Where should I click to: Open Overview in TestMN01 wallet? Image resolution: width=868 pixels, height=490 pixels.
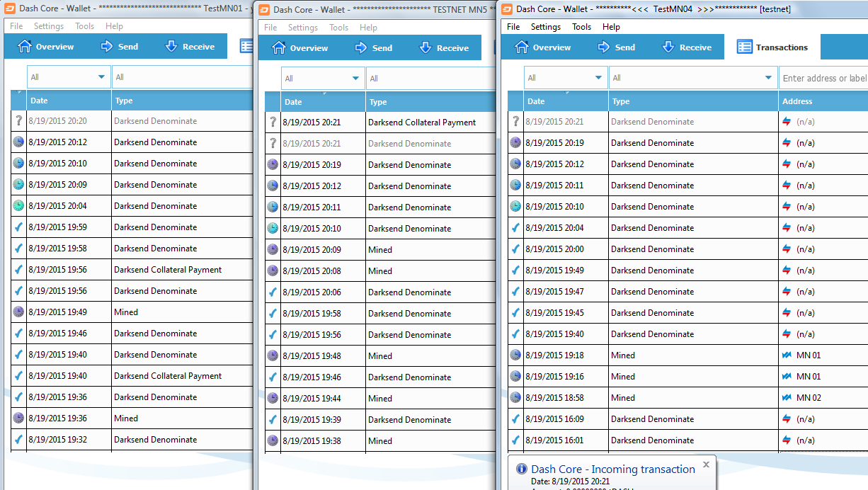tap(46, 47)
